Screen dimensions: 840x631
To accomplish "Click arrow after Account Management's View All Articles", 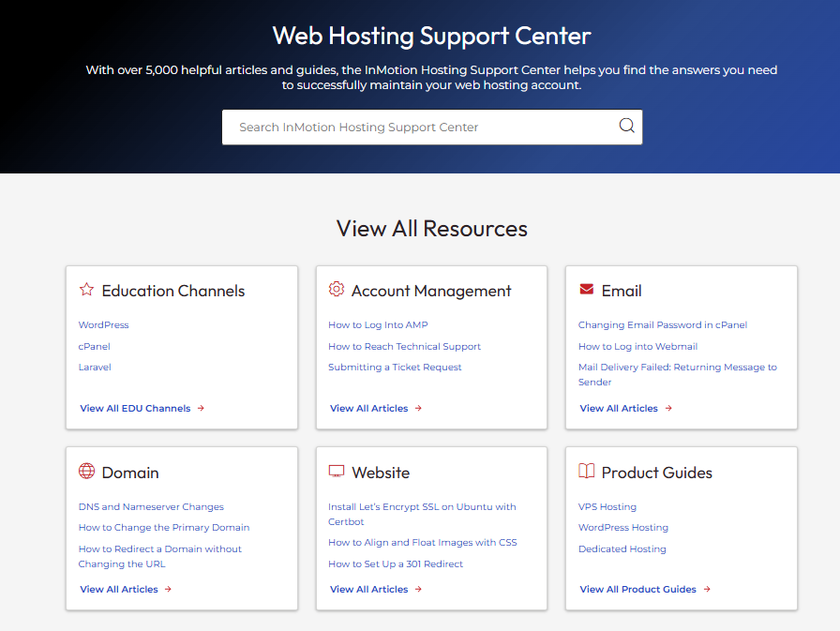I will pyautogui.click(x=418, y=408).
